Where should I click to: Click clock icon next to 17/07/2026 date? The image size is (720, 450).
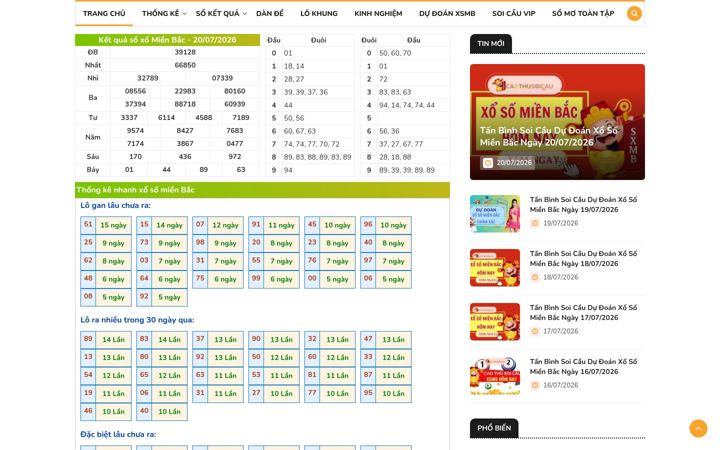(534, 331)
